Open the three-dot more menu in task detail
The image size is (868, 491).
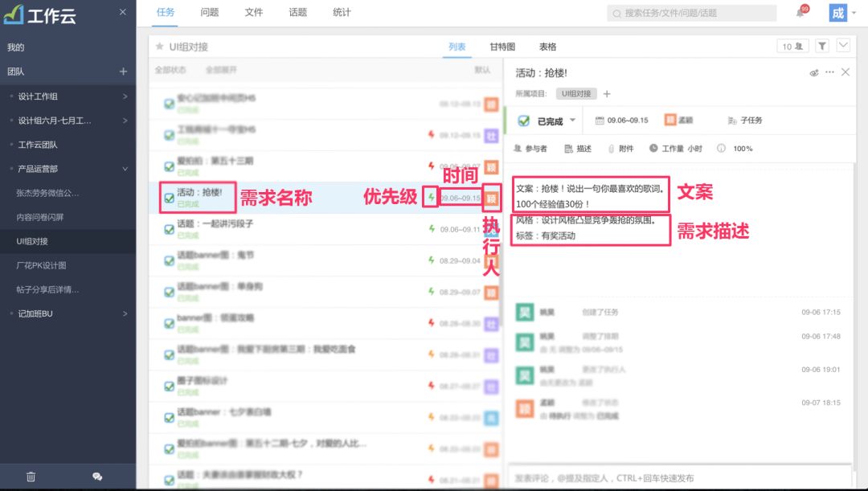click(x=829, y=72)
